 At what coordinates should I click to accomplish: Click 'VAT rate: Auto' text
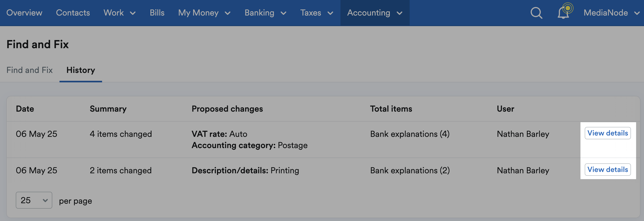[x=219, y=134]
